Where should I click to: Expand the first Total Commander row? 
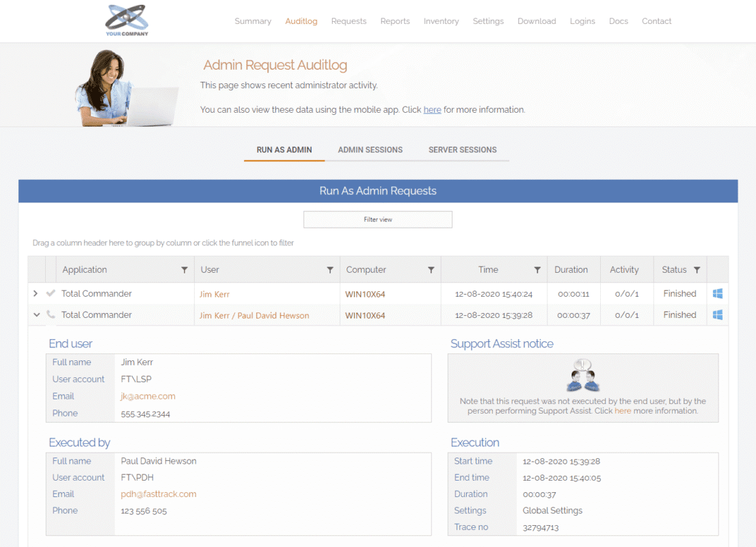(36, 293)
